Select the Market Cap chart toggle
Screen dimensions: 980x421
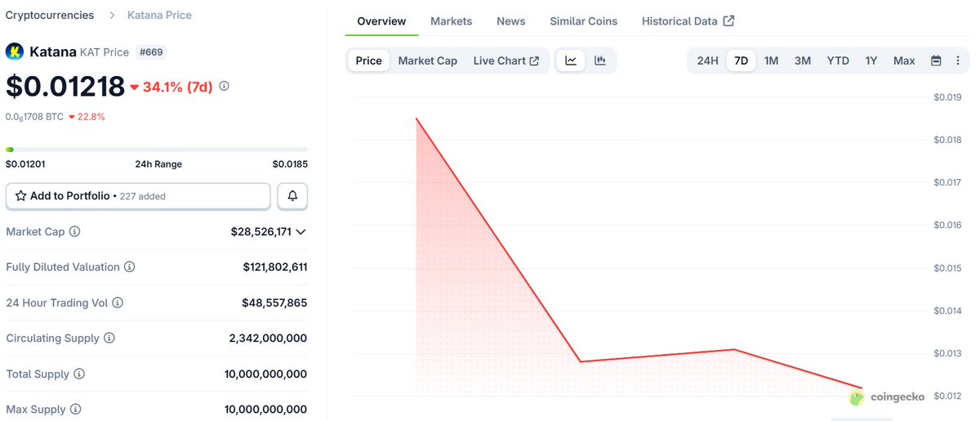(x=428, y=60)
